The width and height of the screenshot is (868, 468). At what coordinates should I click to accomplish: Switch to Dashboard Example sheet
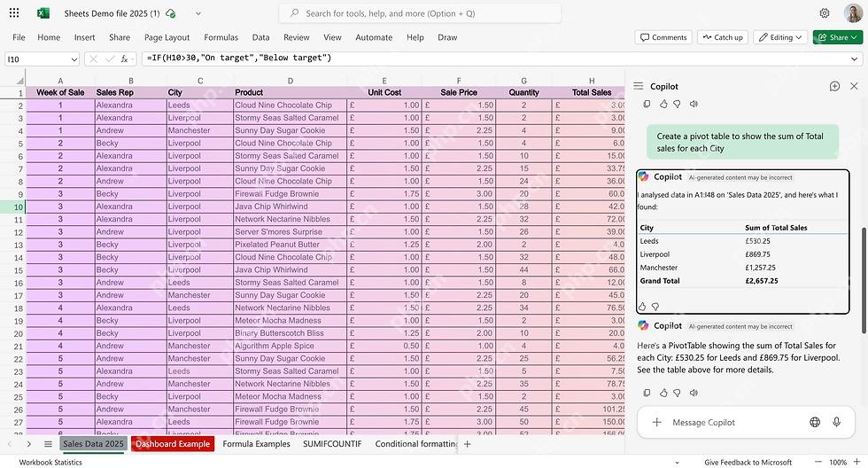[x=173, y=444]
